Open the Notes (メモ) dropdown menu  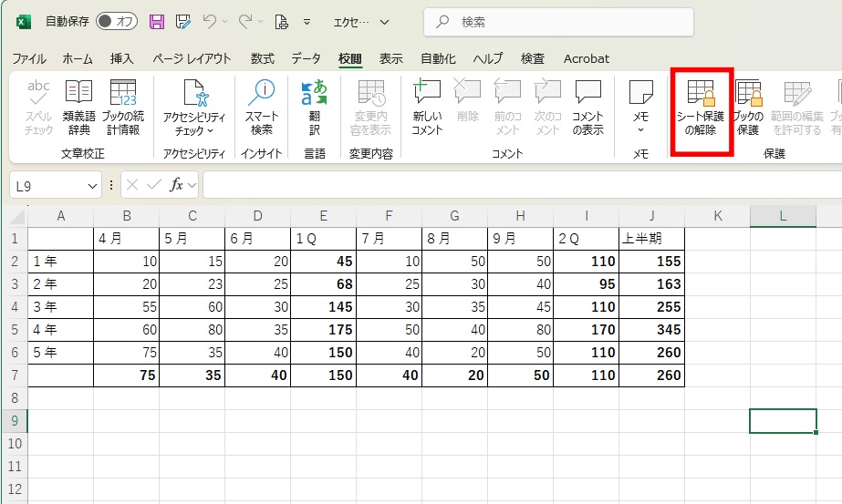tap(640, 129)
